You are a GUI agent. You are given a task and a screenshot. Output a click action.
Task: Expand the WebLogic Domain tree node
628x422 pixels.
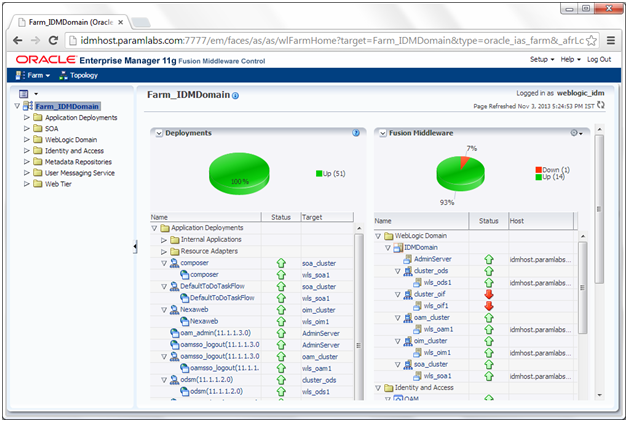26,140
